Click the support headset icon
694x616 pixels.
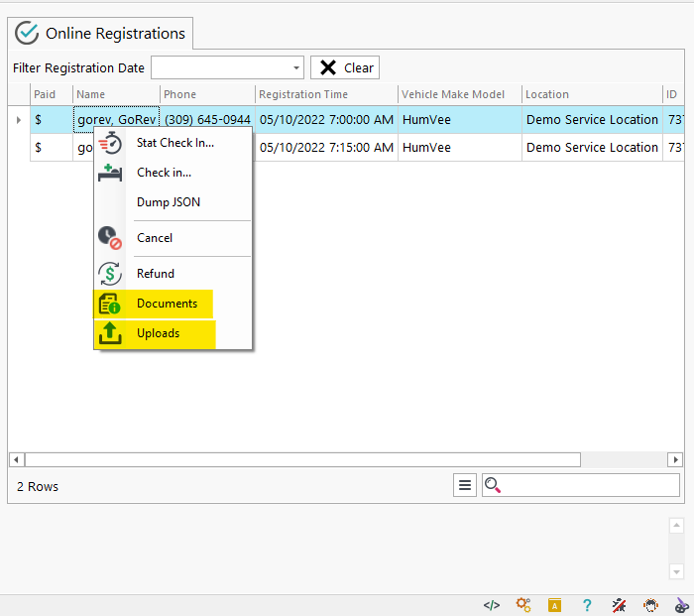(x=650, y=604)
